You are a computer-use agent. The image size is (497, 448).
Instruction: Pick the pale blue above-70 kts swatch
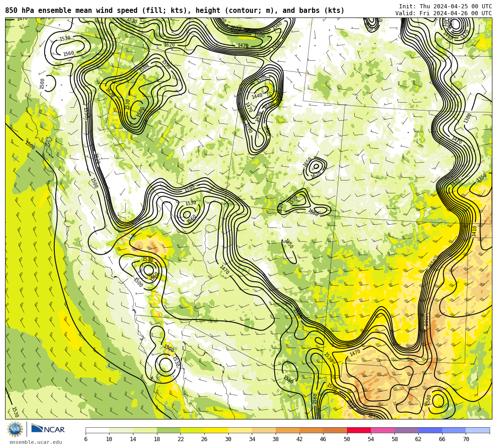478,430
